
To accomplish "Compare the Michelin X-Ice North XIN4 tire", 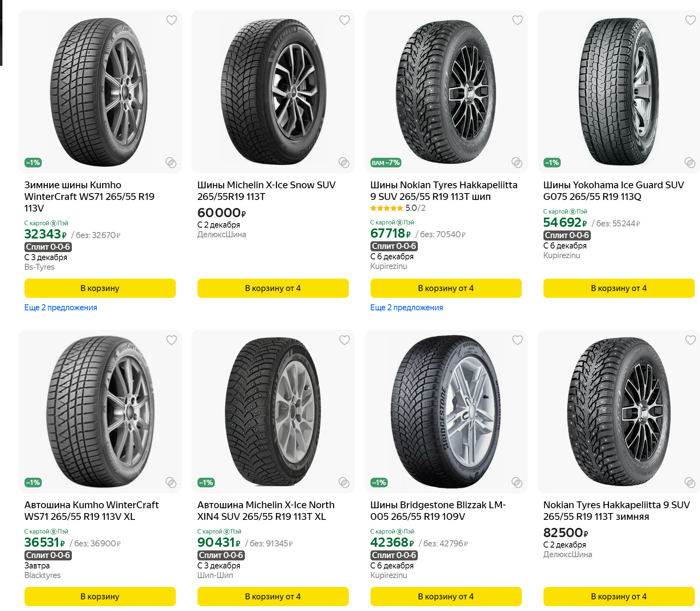I will click(344, 483).
